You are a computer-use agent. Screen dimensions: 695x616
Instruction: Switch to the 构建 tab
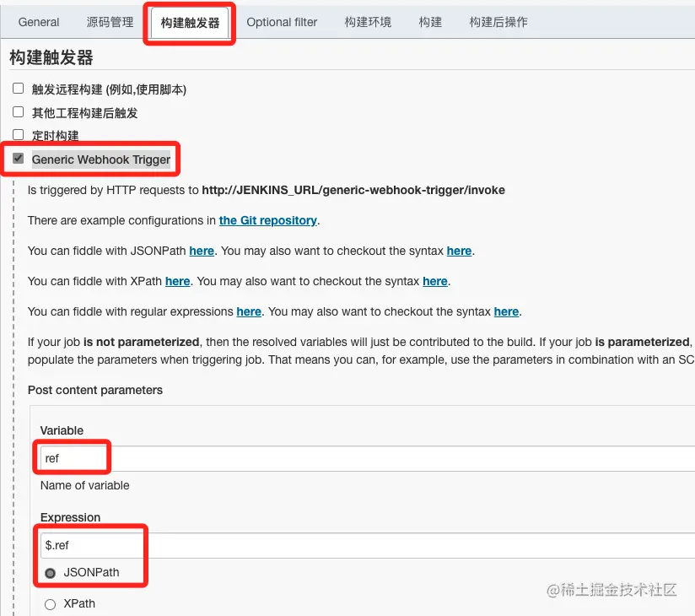[430, 22]
